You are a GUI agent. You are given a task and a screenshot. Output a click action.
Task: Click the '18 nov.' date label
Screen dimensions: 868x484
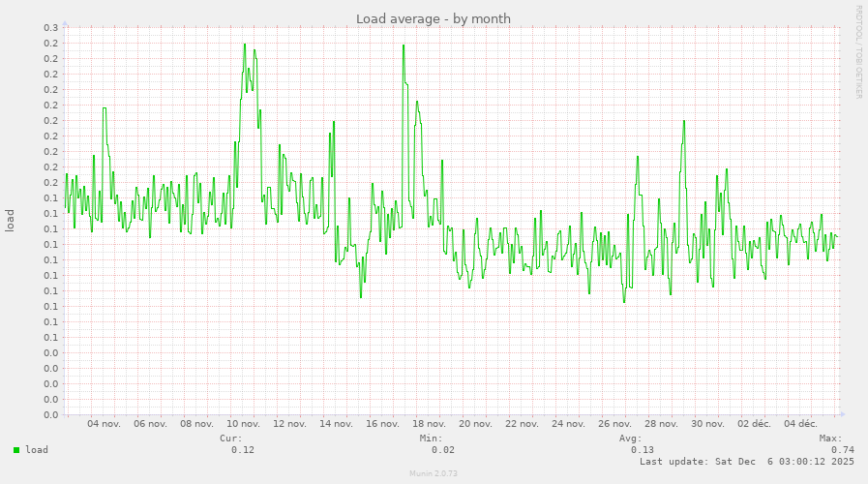point(429,424)
